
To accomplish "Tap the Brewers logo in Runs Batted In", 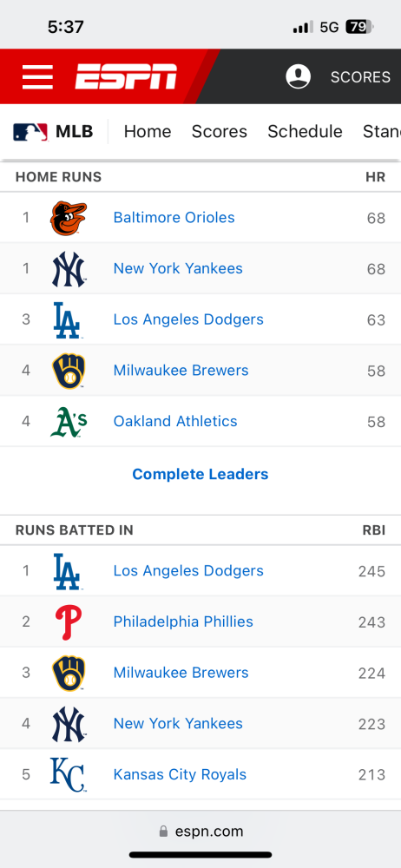I will (x=69, y=674).
